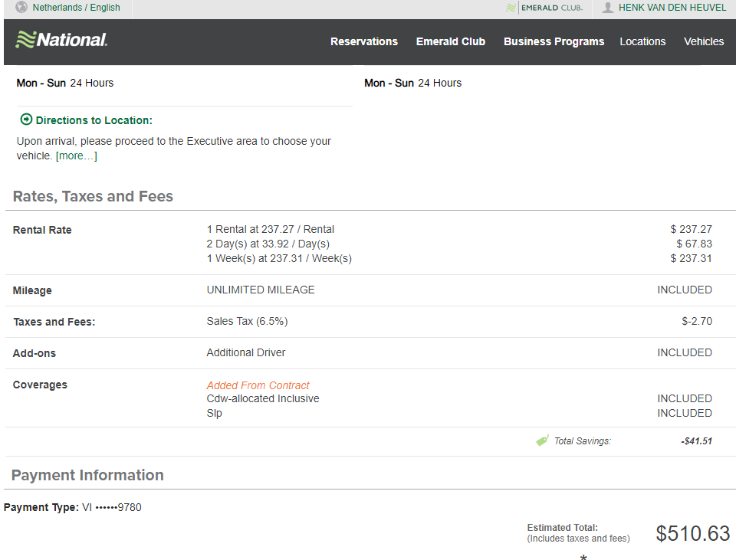Screen dimensions: 736x560
Task: Click the green savings tag icon
Action: pos(543,440)
